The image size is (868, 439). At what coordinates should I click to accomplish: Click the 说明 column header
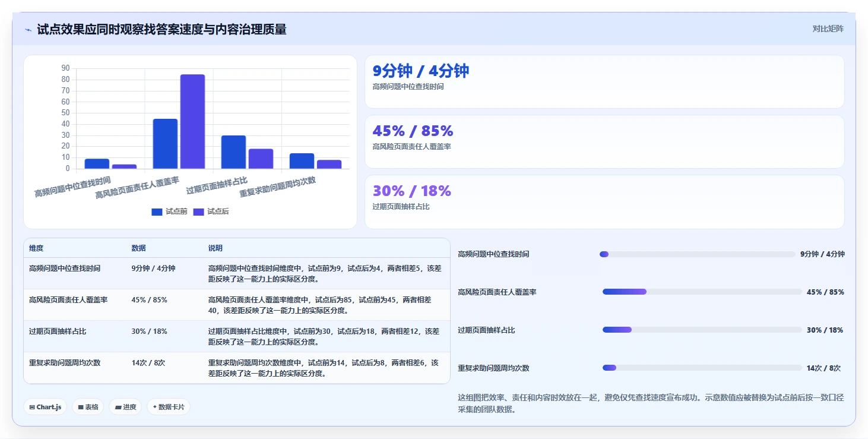(x=215, y=248)
